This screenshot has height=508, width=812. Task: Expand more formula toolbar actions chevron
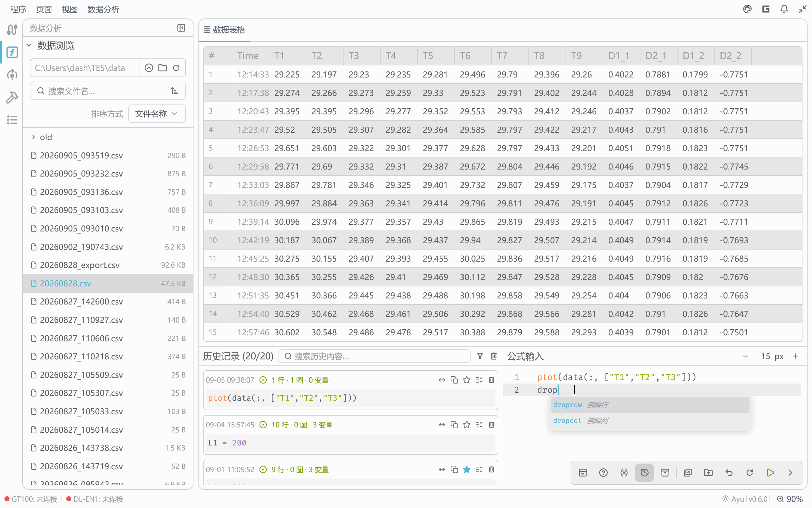click(790, 473)
